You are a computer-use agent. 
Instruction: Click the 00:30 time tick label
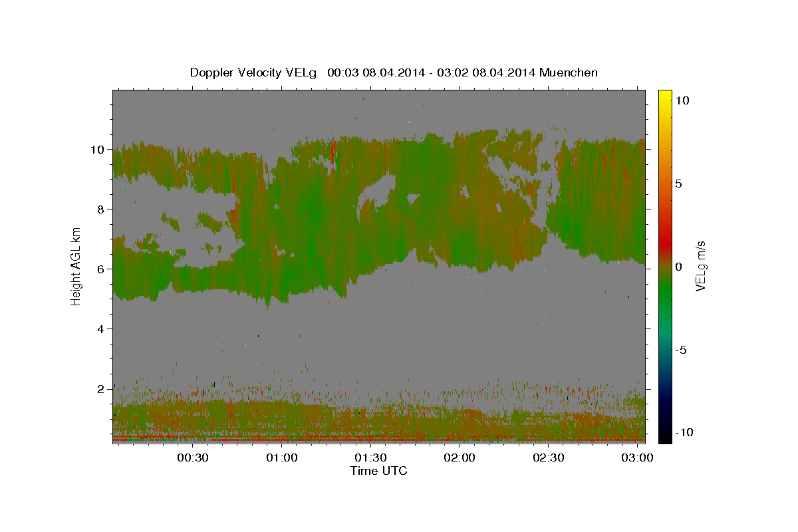(193, 458)
